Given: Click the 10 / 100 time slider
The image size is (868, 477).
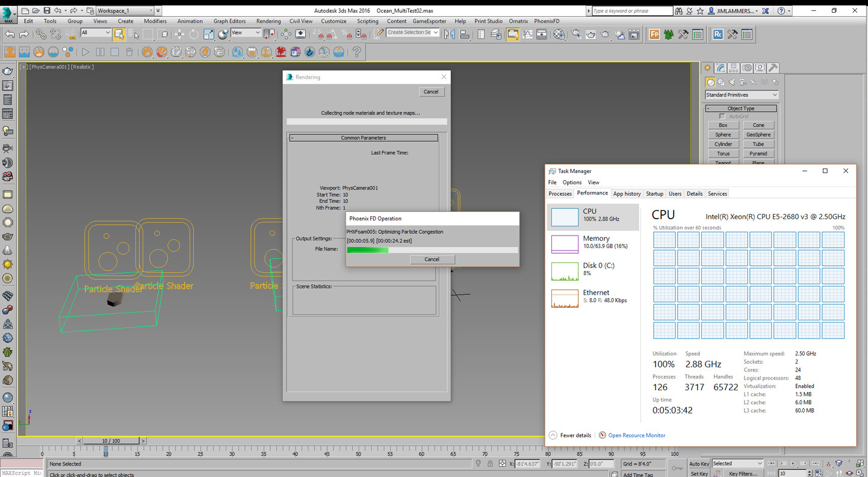Looking at the screenshot, I should tap(112, 441).
